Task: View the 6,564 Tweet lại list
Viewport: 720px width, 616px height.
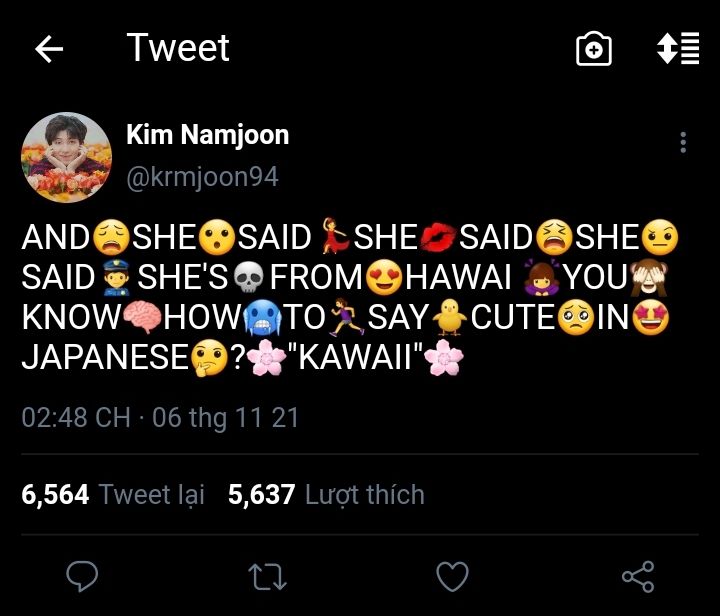Action: [112, 494]
